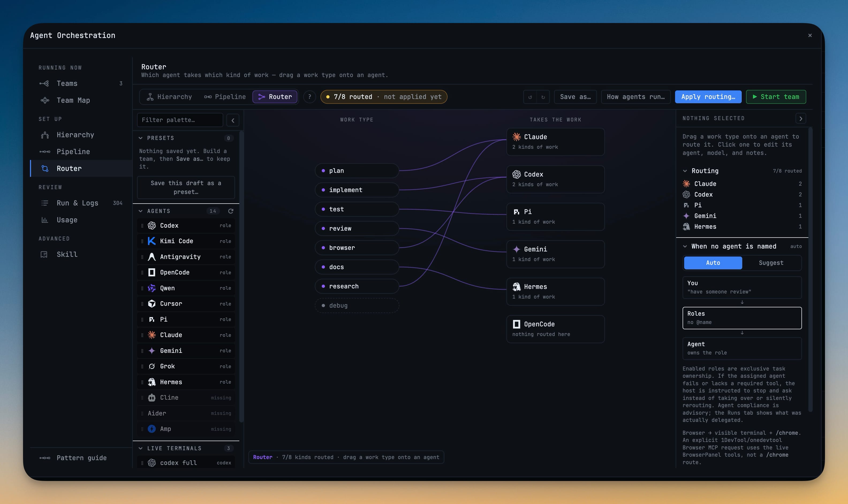The width and height of the screenshot is (848, 504).
Task: Click the Apply routing button
Action: [708, 97]
